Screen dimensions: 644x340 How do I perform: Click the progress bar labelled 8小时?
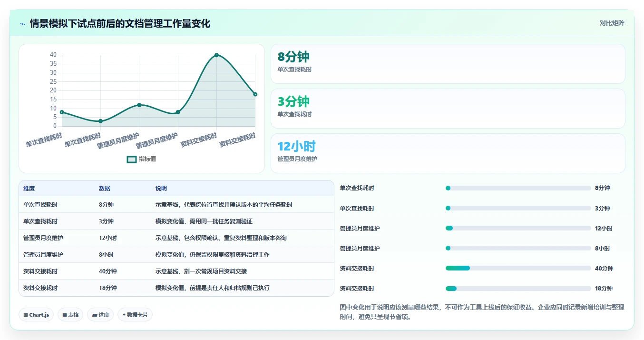tap(518, 249)
